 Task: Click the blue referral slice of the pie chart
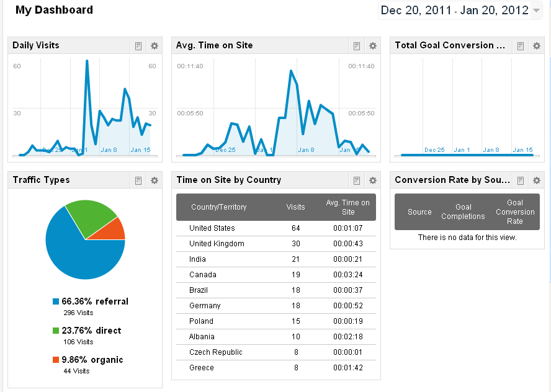pos(74,254)
